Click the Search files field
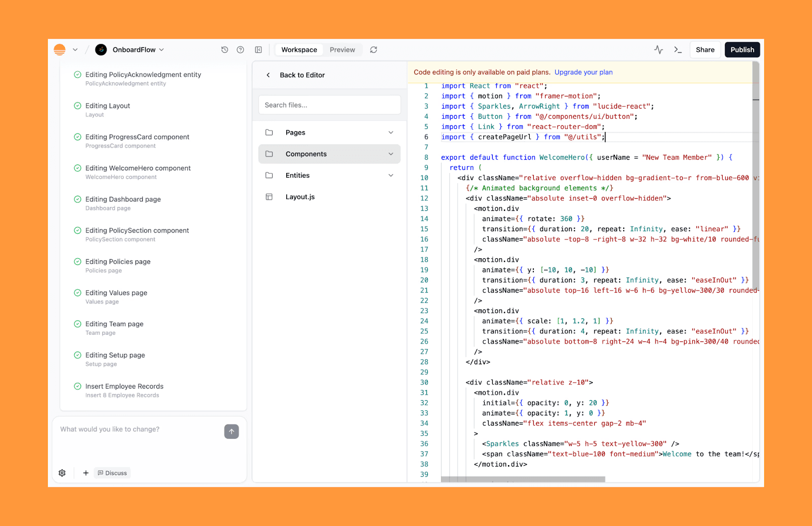 click(329, 104)
